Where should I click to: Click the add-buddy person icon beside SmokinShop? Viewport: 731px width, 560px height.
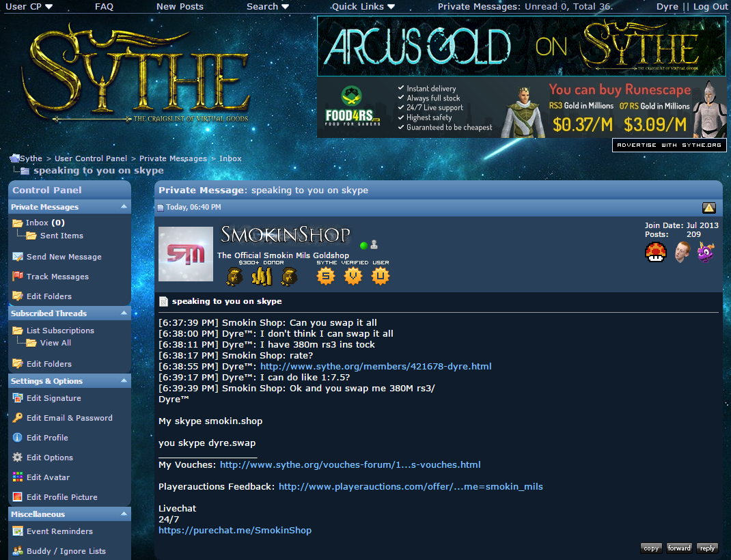coord(374,244)
